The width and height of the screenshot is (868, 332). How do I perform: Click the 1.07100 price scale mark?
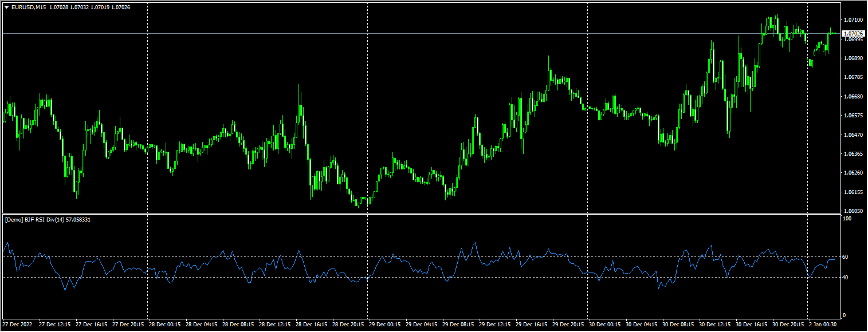tap(854, 20)
